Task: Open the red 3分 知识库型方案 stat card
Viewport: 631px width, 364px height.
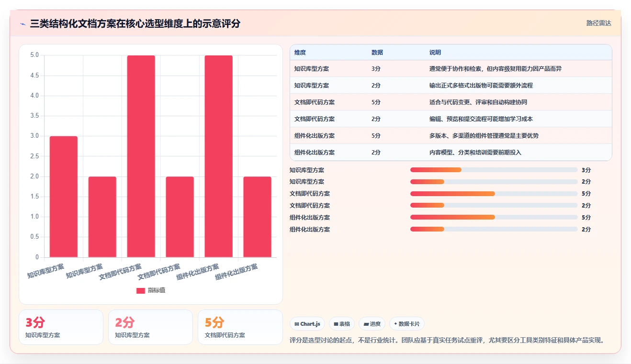Action: [61, 327]
